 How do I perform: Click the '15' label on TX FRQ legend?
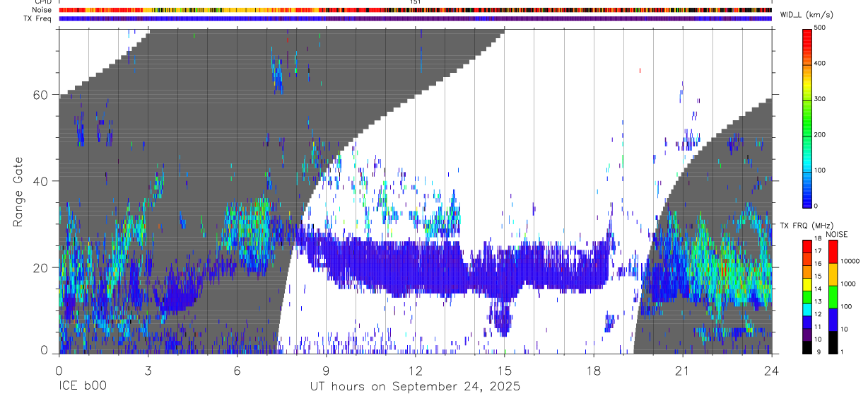pyautogui.click(x=819, y=276)
